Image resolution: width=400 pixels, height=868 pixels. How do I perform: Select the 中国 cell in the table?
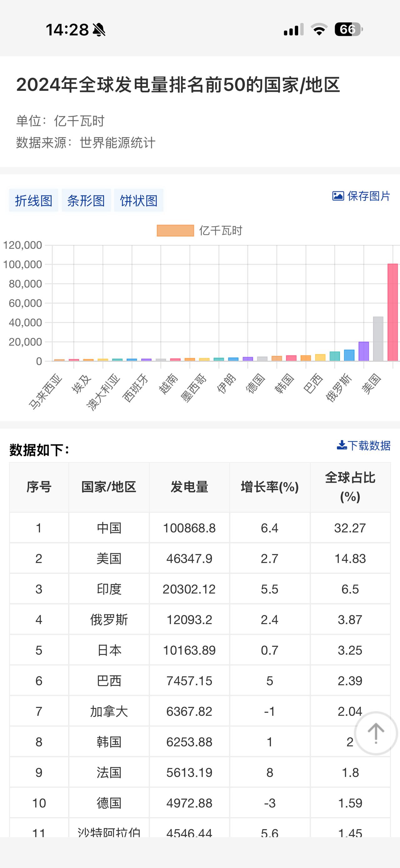(109, 528)
